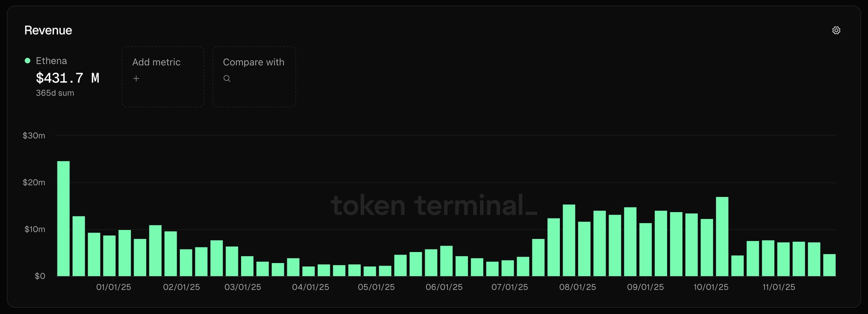The height and width of the screenshot is (314, 868).
Task: Click the last bar on the chart
Action: tap(829, 265)
